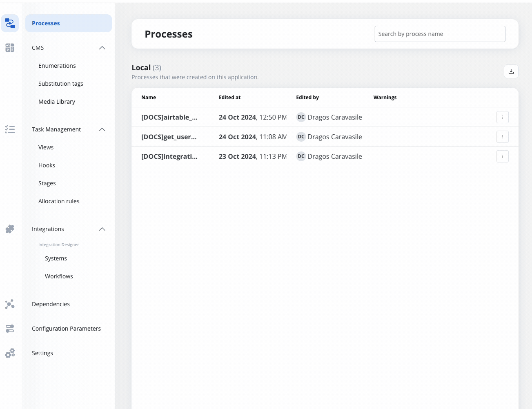Open the Dependencies nodes icon
Viewport: 532px width, 409px height.
pyautogui.click(x=10, y=304)
